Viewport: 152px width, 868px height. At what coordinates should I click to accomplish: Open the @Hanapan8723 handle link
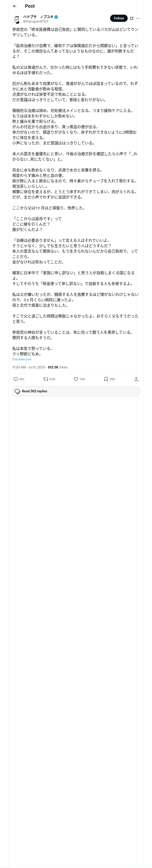tap(35, 21)
